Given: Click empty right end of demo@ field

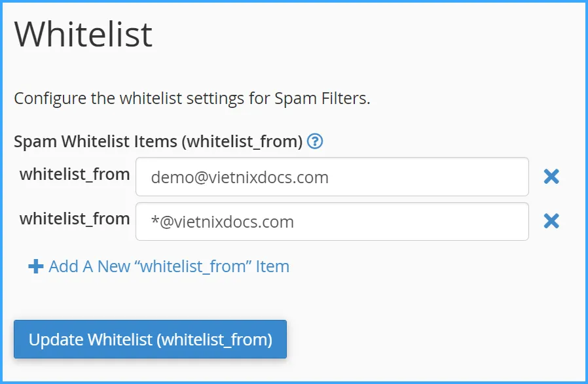Looking at the screenshot, I should pyautogui.click(x=471, y=177).
